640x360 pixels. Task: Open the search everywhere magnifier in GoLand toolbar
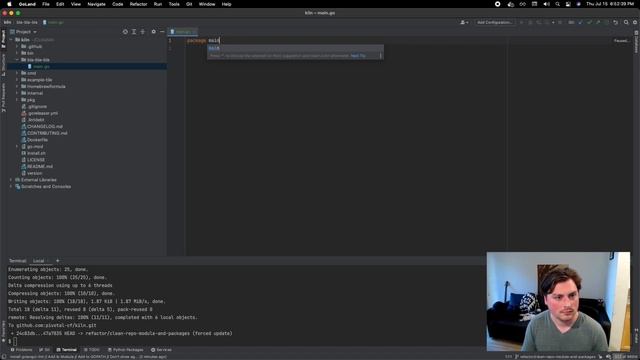626,22
